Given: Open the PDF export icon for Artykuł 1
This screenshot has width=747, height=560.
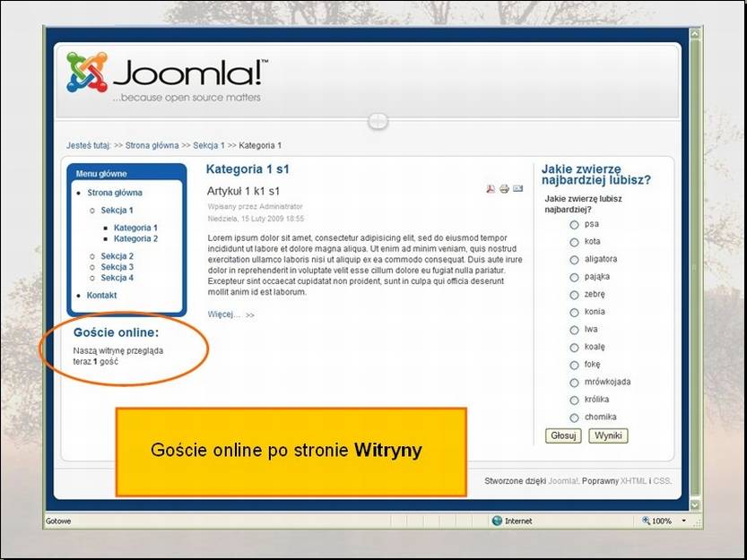Looking at the screenshot, I should point(491,189).
